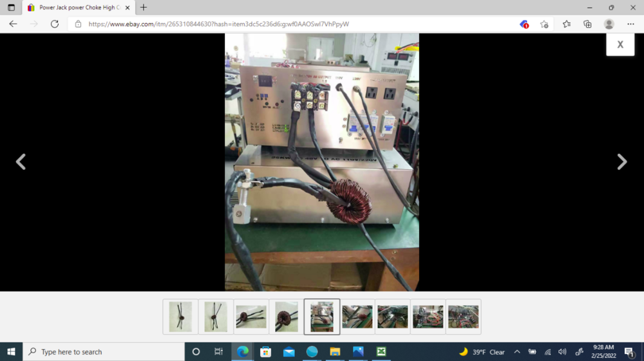Open the weather widget showing 39°F Clear
This screenshot has width=644, height=361.
pyautogui.click(x=482, y=352)
